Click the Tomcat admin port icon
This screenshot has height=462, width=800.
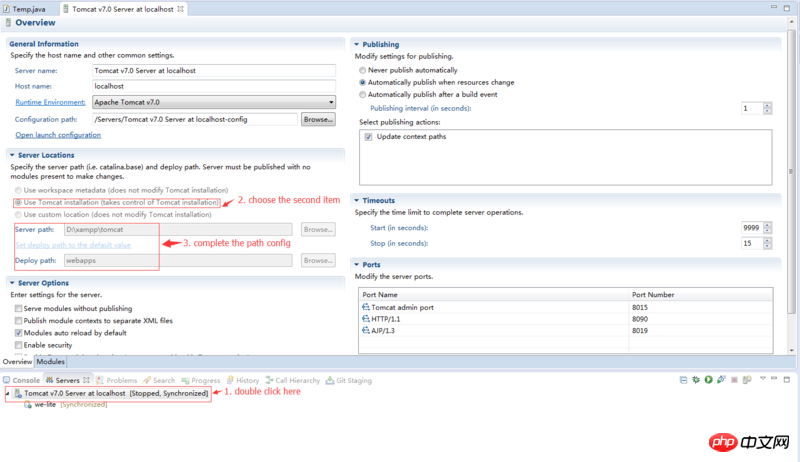tap(366, 307)
